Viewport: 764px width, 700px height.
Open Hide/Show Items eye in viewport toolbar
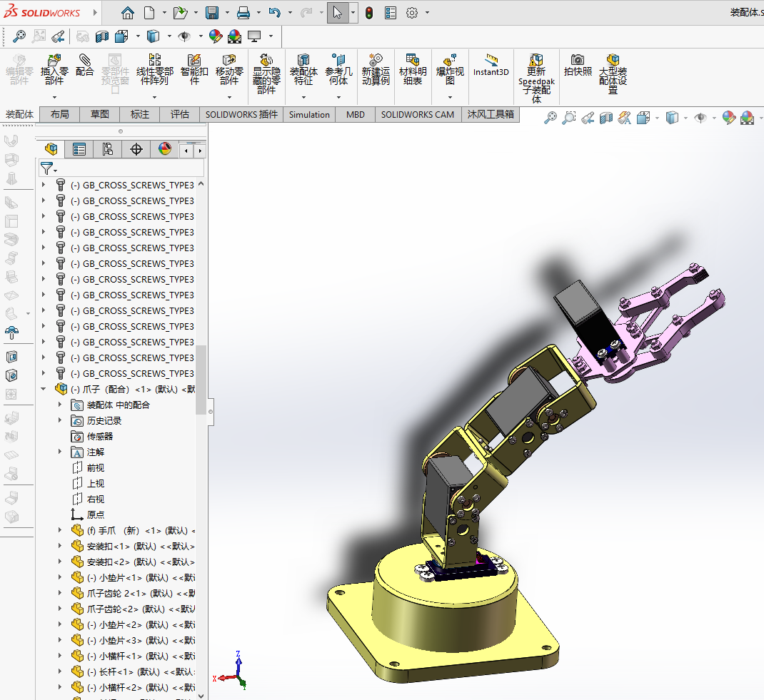(x=700, y=118)
